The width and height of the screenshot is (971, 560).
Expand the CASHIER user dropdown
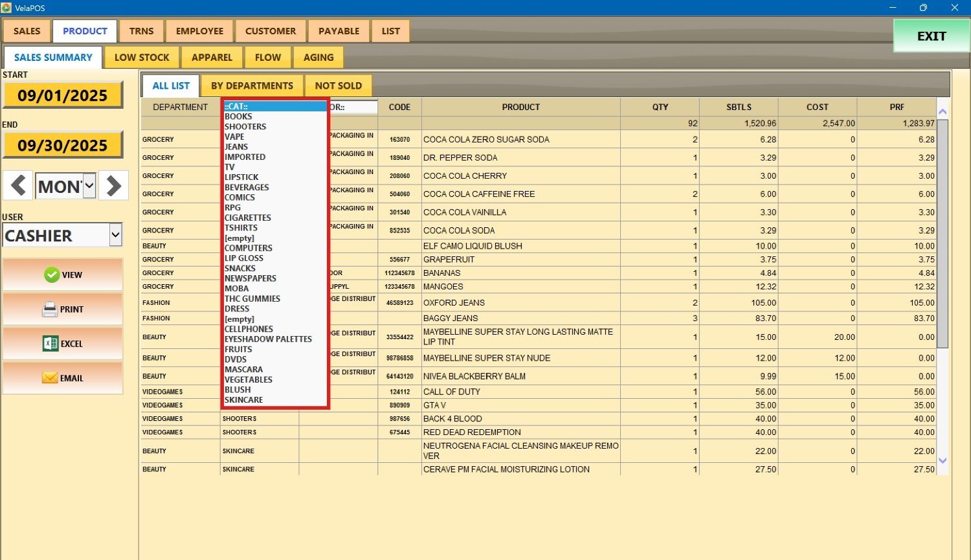point(115,235)
